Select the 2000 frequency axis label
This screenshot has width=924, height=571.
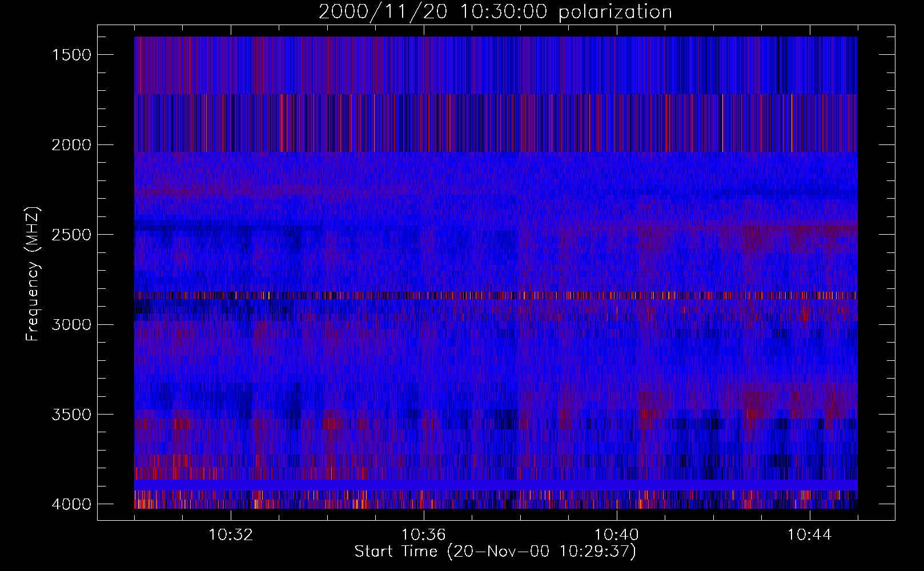tap(71, 145)
